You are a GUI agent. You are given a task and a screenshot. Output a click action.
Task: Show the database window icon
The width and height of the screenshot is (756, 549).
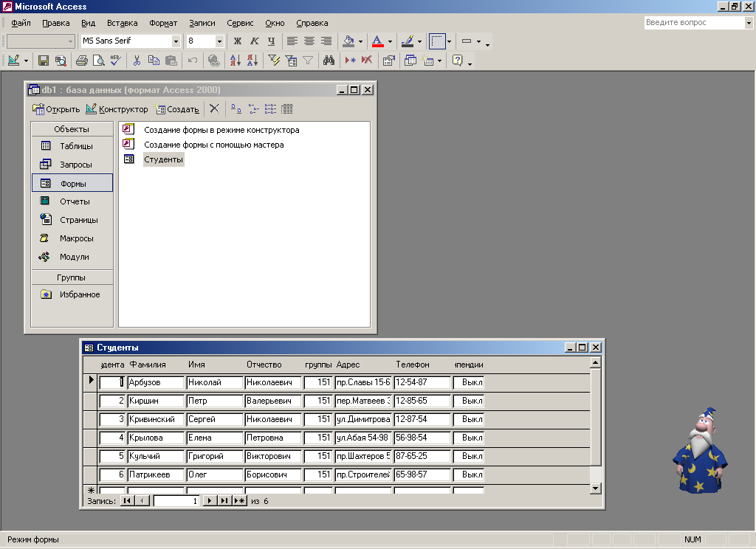pos(410,61)
